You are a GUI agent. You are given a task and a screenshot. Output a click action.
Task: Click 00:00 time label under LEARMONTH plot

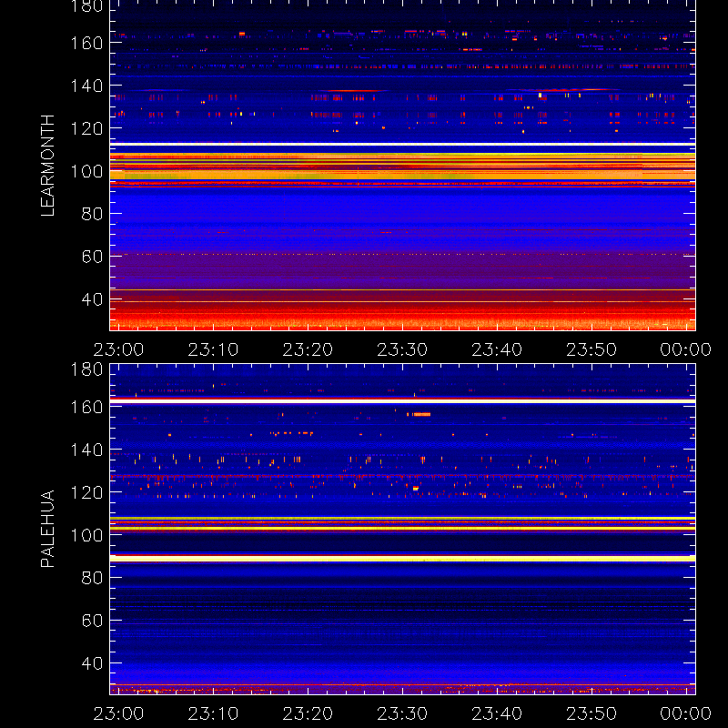pos(686,349)
